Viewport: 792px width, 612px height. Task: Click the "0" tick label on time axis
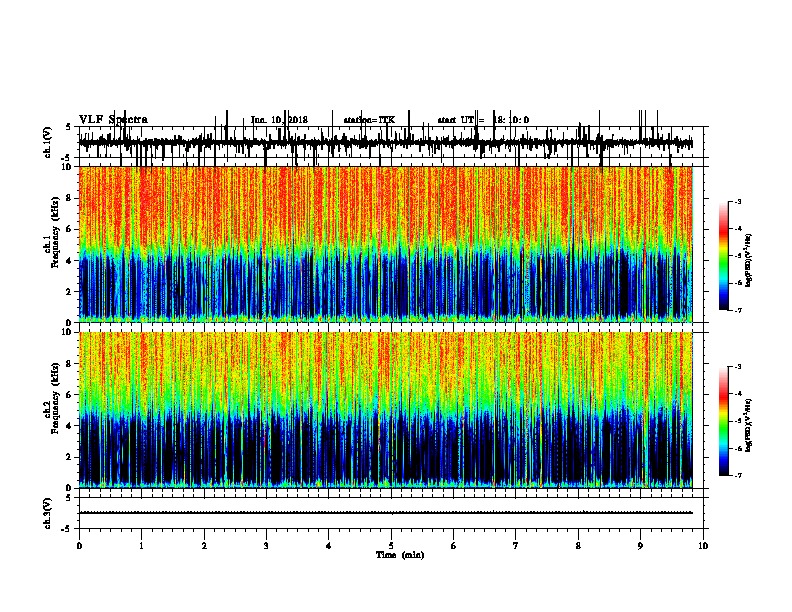point(79,545)
